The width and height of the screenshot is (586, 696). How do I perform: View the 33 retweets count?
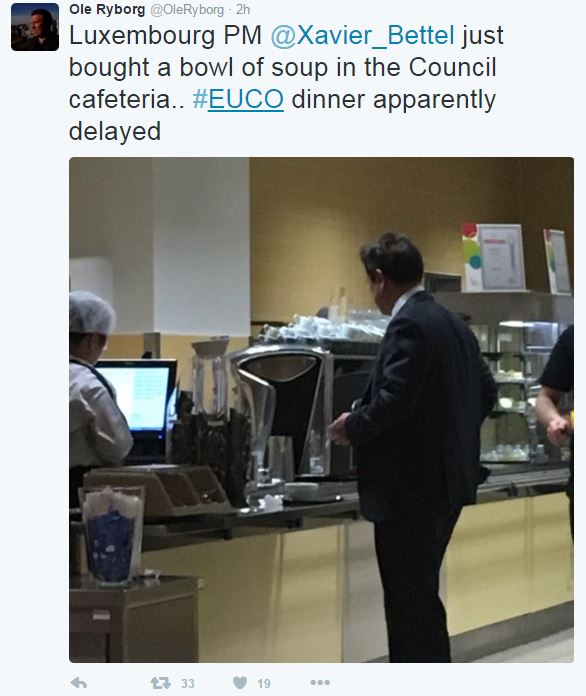click(188, 684)
